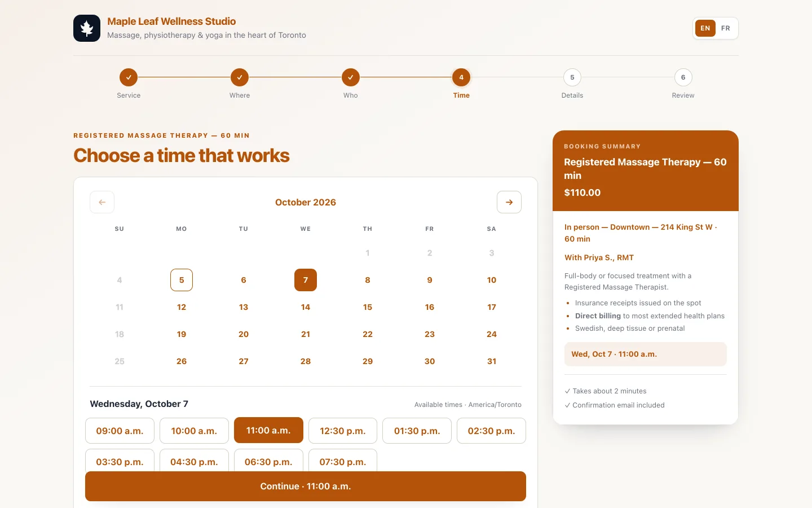
Task: Pick October 26 on the calendar
Action: (x=182, y=361)
